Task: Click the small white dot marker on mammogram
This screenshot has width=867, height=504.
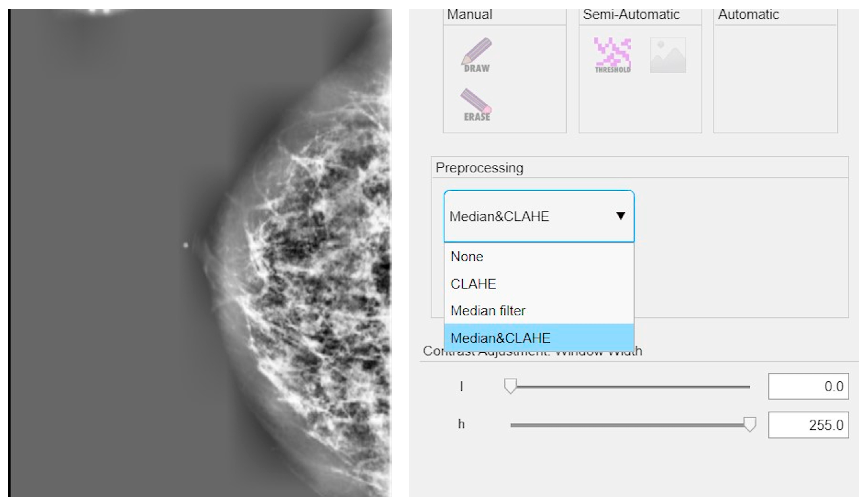Action: coord(186,245)
